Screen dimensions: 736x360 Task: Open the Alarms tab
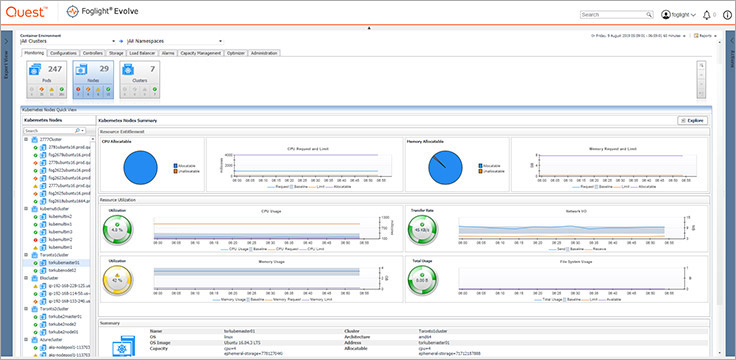[168, 53]
